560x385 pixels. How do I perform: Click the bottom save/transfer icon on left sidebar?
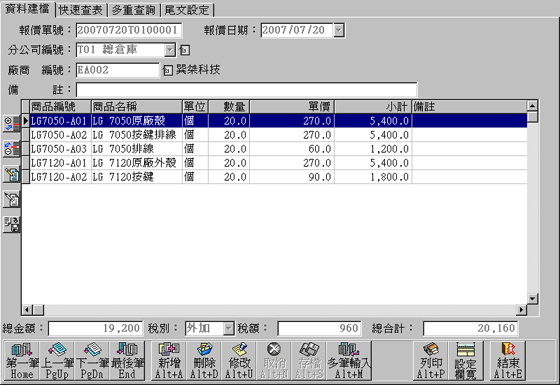pos(12,224)
